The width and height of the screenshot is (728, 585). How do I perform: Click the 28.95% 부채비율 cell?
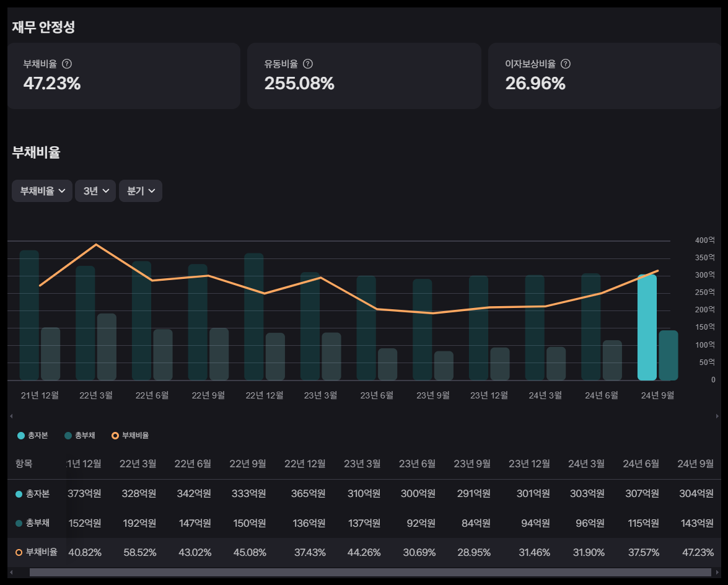point(474,553)
